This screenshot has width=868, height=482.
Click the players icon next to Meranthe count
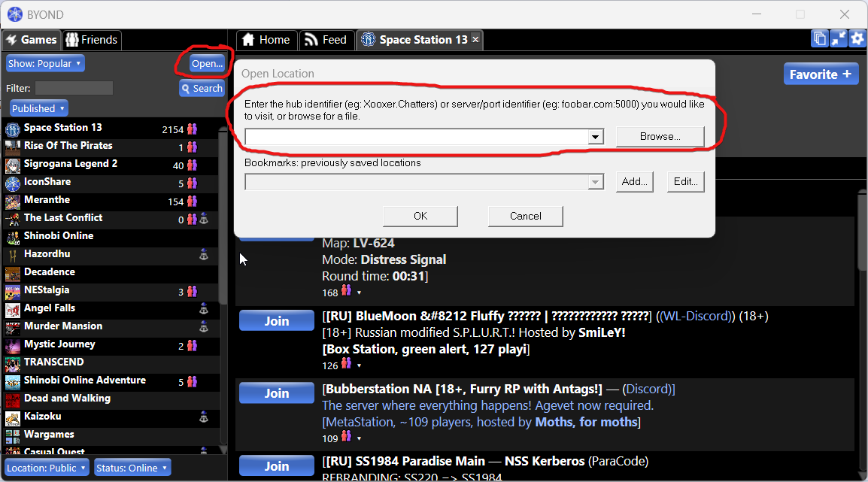click(192, 202)
